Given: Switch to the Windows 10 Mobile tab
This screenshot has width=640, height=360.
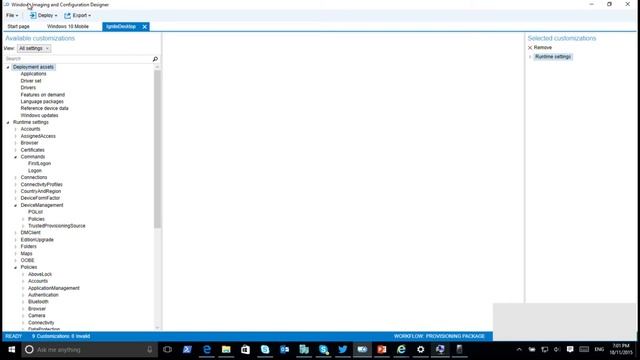Looking at the screenshot, I should (68, 27).
